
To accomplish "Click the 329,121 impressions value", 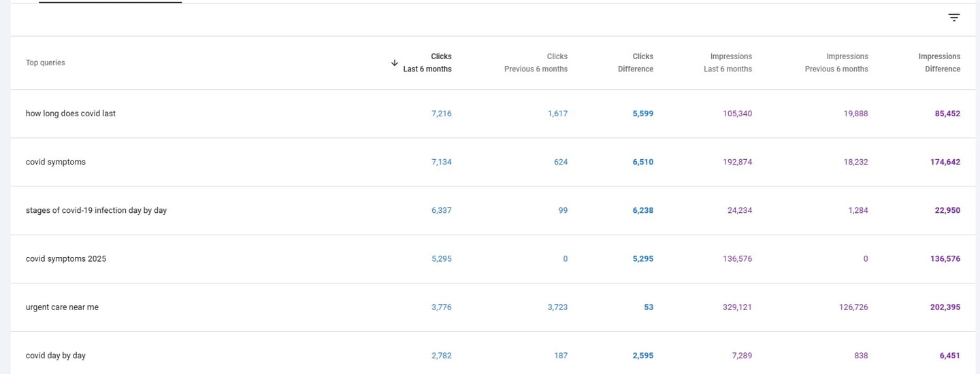I will tap(737, 307).
